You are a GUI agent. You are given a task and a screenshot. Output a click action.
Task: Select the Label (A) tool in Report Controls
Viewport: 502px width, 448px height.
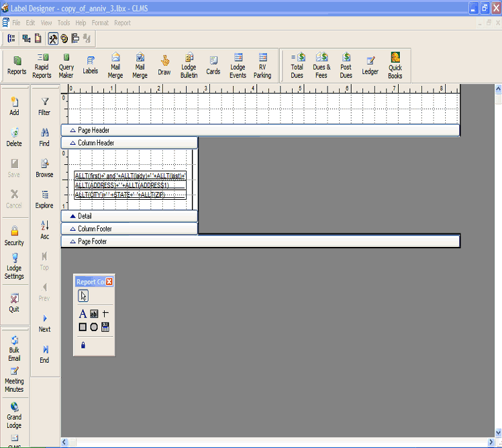click(x=83, y=314)
